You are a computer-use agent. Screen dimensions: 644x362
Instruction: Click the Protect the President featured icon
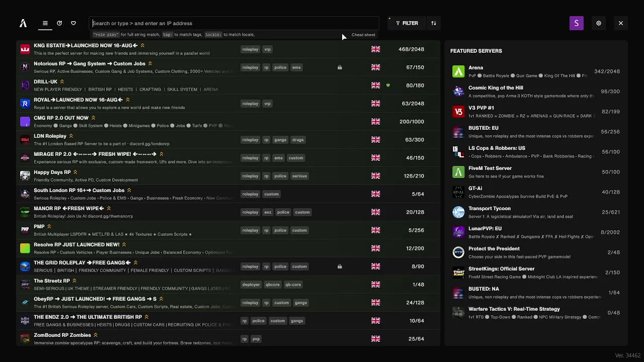point(458,252)
